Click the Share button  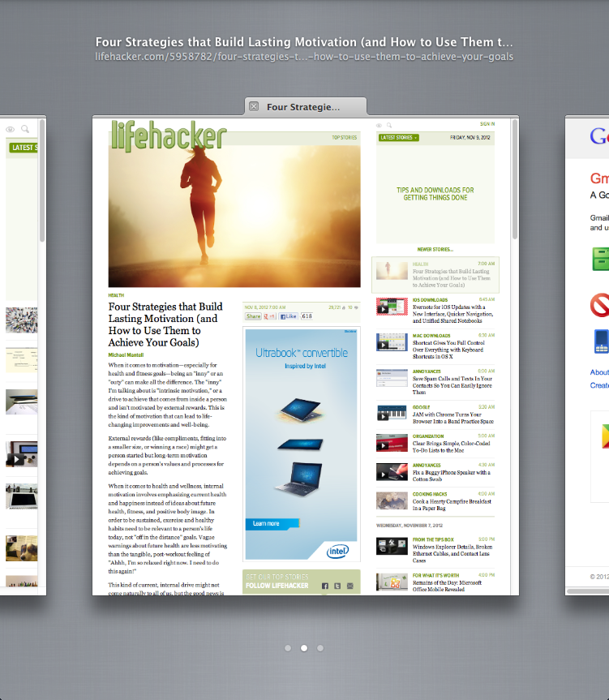[253, 316]
